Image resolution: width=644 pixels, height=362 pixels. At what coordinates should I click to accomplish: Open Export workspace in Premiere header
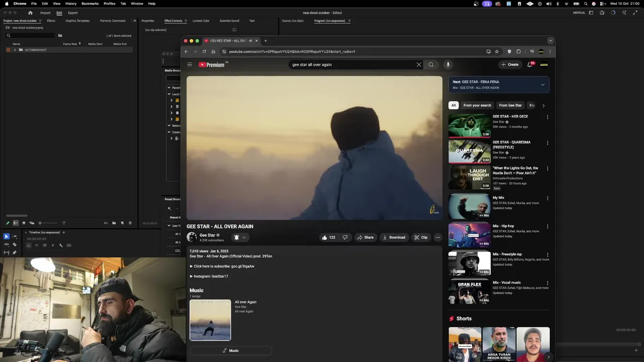[x=73, y=13]
